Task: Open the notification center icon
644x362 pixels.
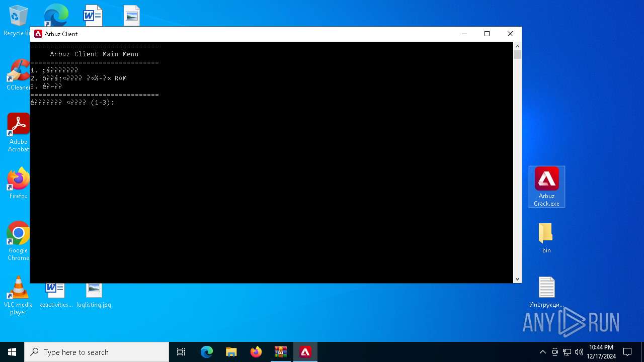Action: coord(627,352)
